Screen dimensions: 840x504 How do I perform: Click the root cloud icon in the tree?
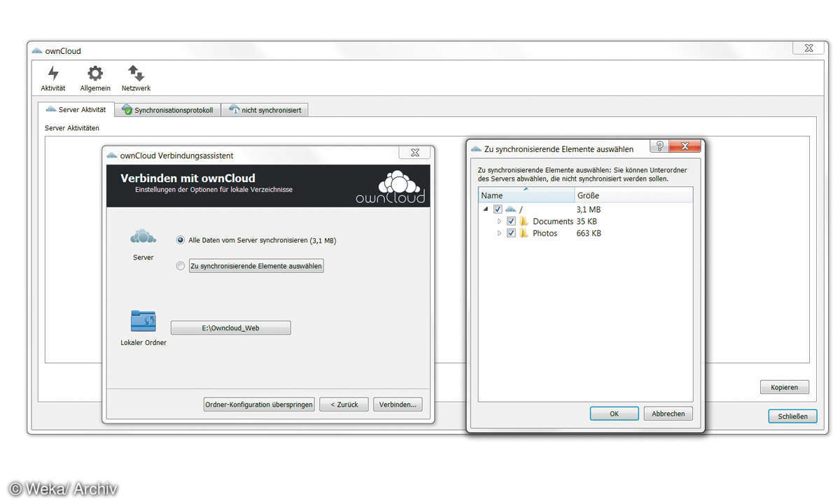tap(510, 209)
